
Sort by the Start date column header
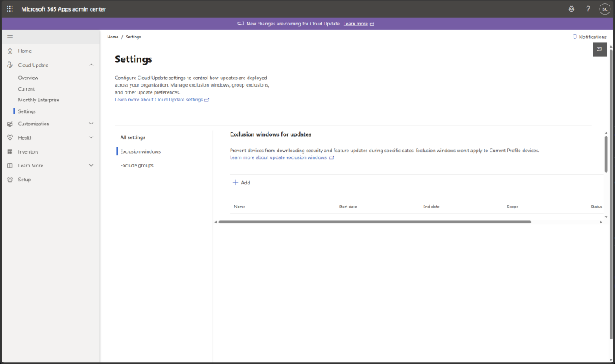click(348, 207)
